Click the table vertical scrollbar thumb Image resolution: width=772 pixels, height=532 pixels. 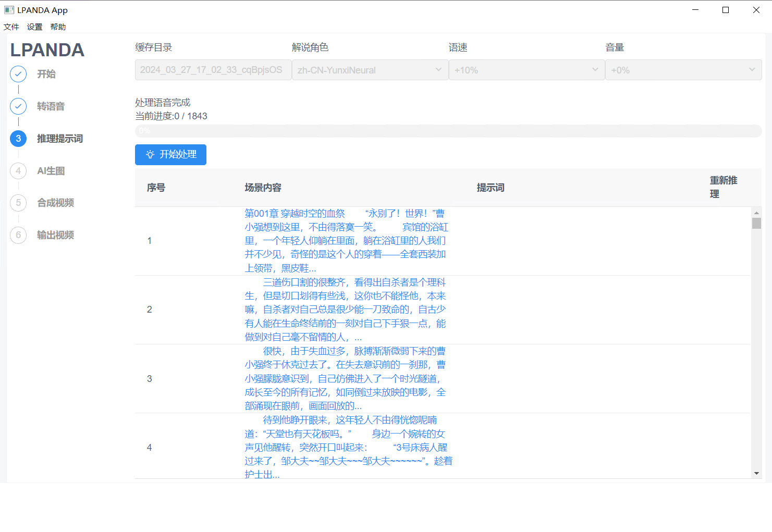click(756, 223)
